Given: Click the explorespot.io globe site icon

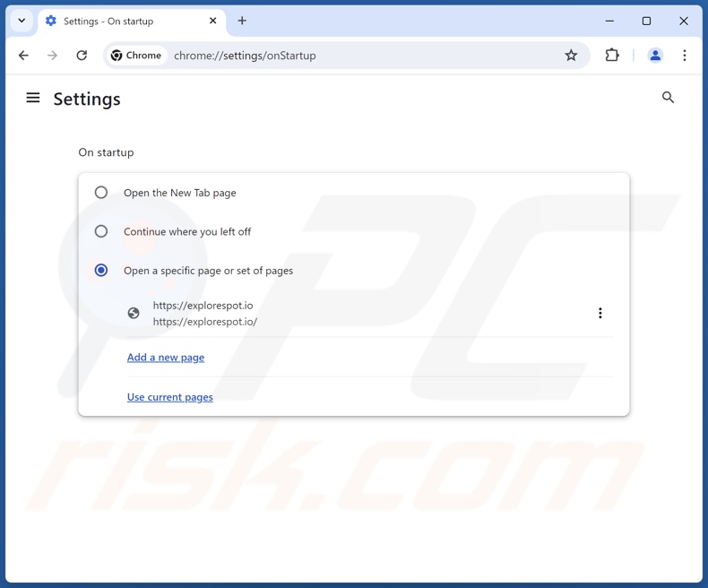Looking at the screenshot, I should pos(134,313).
